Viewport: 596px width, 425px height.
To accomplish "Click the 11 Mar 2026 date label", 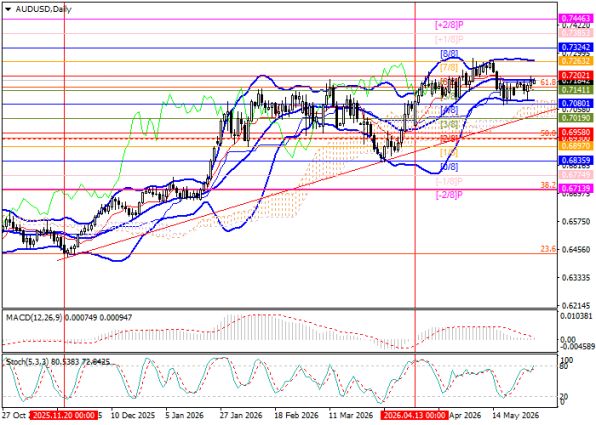I will [x=350, y=415].
